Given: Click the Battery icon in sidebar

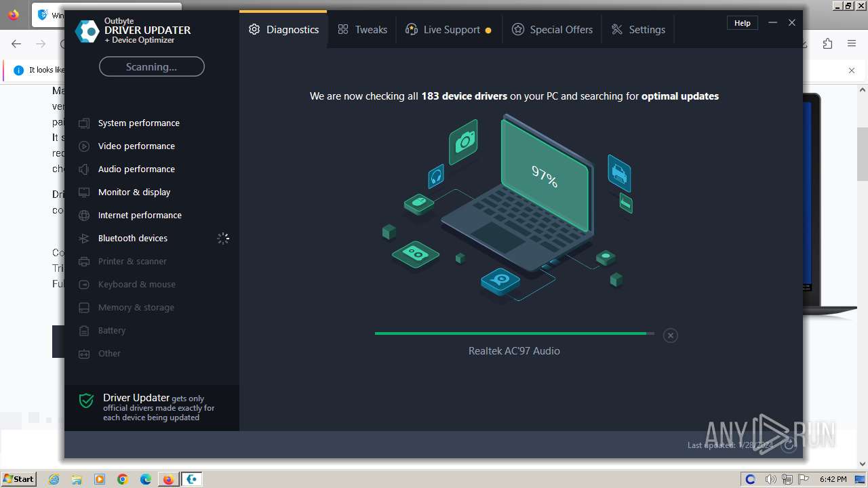Looking at the screenshot, I should 84,331.
